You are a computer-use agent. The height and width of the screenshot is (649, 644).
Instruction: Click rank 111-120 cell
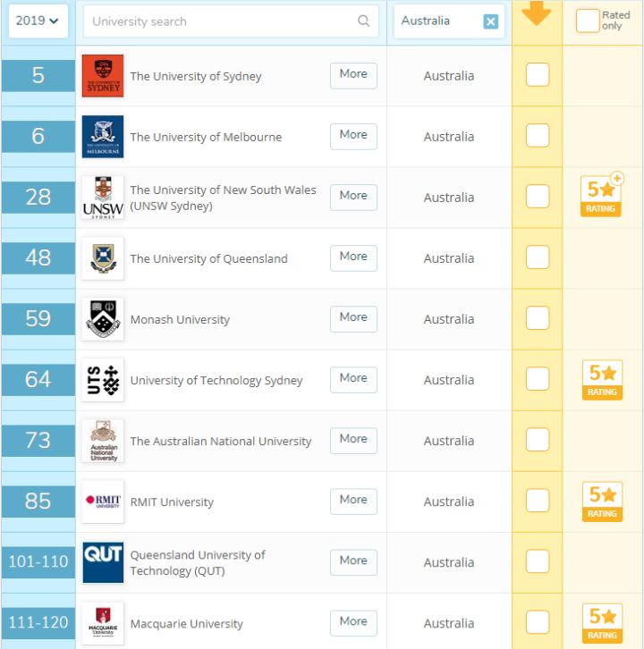(38, 623)
